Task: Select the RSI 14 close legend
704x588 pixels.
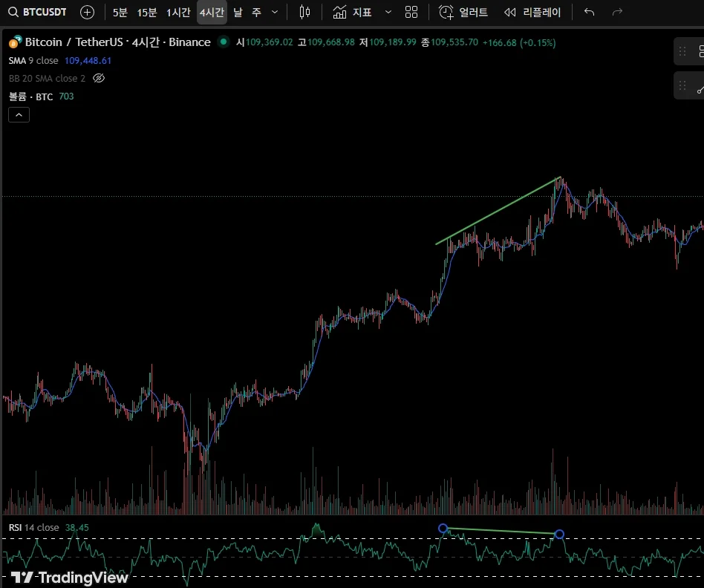Action: pyautogui.click(x=33, y=527)
